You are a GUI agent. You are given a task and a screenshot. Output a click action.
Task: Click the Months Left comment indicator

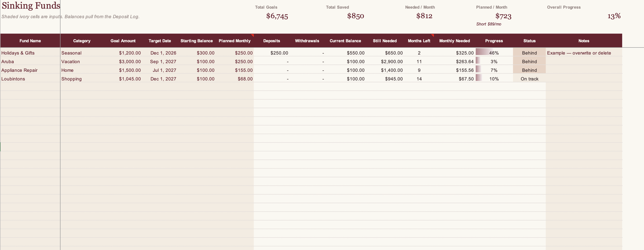(x=433, y=35)
